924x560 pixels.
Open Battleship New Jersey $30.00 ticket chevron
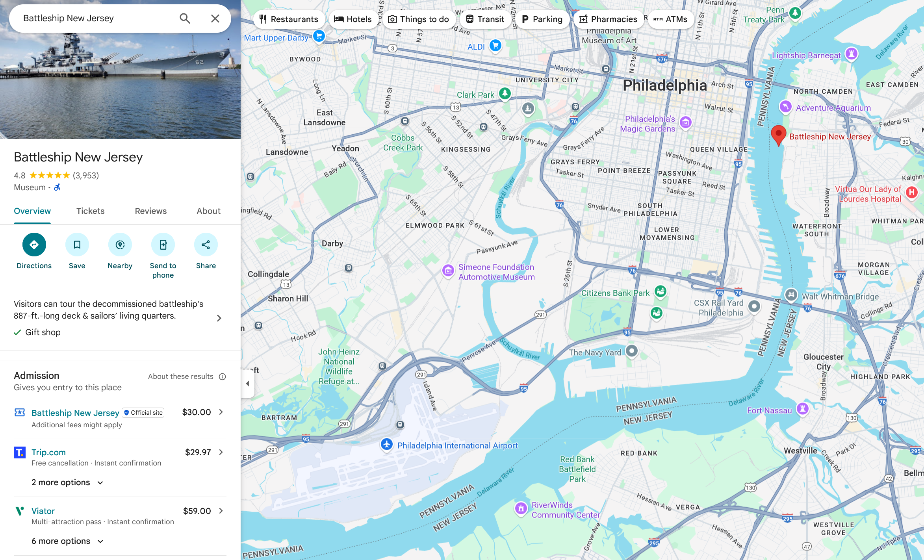tap(221, 412)
